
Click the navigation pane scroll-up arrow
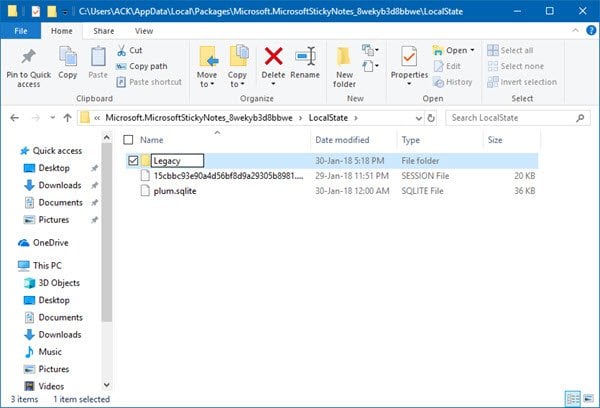(x=107, y=137)
